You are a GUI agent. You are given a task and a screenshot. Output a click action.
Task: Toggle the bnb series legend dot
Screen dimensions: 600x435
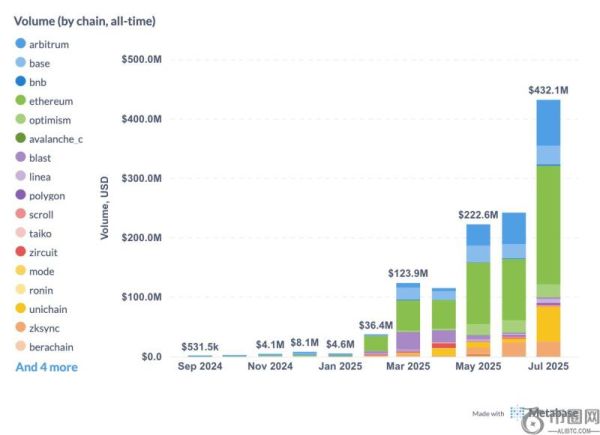[21, 82]
